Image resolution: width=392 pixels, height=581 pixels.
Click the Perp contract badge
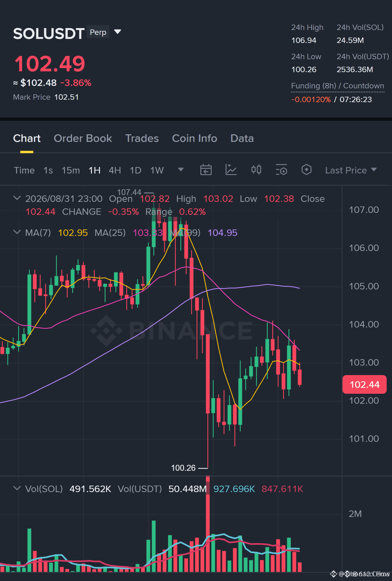coord(98,32)
